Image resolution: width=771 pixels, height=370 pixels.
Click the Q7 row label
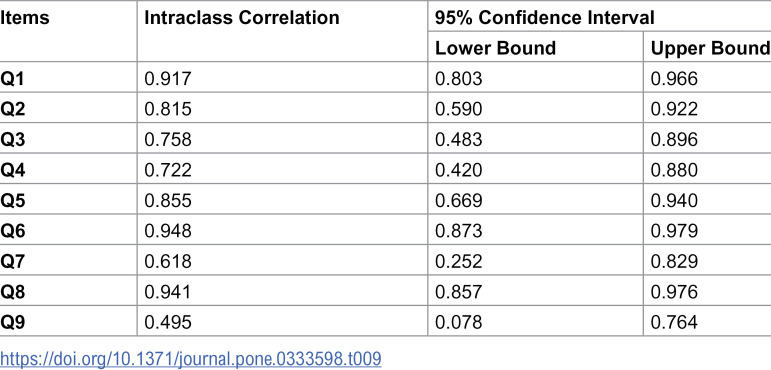(12, 261)
